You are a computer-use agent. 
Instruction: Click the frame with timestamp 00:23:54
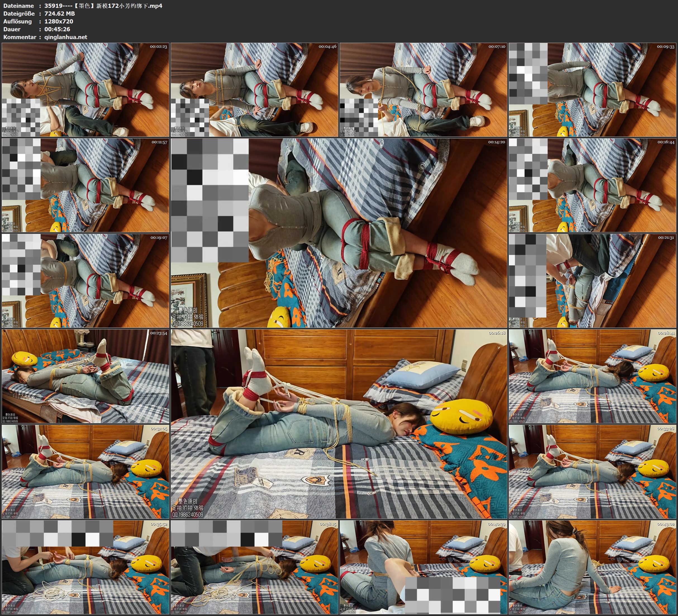pyautogui.click(x=85, y=376)
